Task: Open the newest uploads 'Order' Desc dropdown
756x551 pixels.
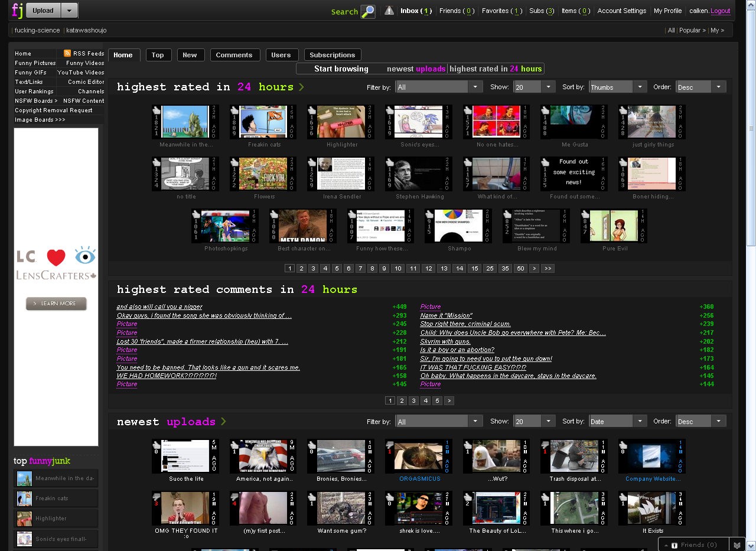Action: pos(701,421)
